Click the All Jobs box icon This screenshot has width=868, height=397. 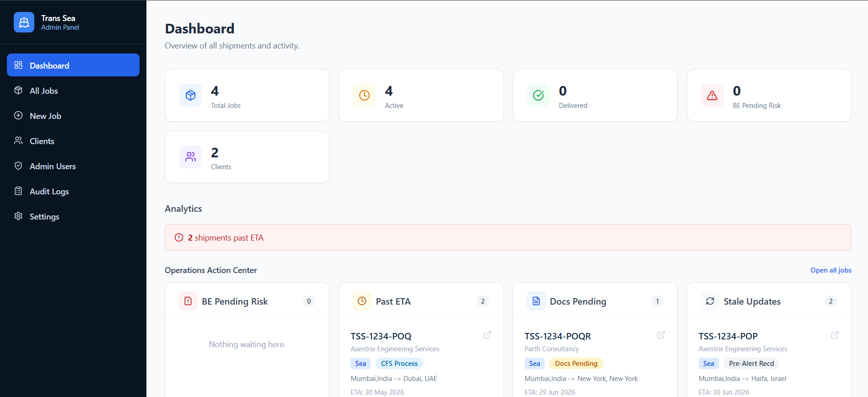18,90
